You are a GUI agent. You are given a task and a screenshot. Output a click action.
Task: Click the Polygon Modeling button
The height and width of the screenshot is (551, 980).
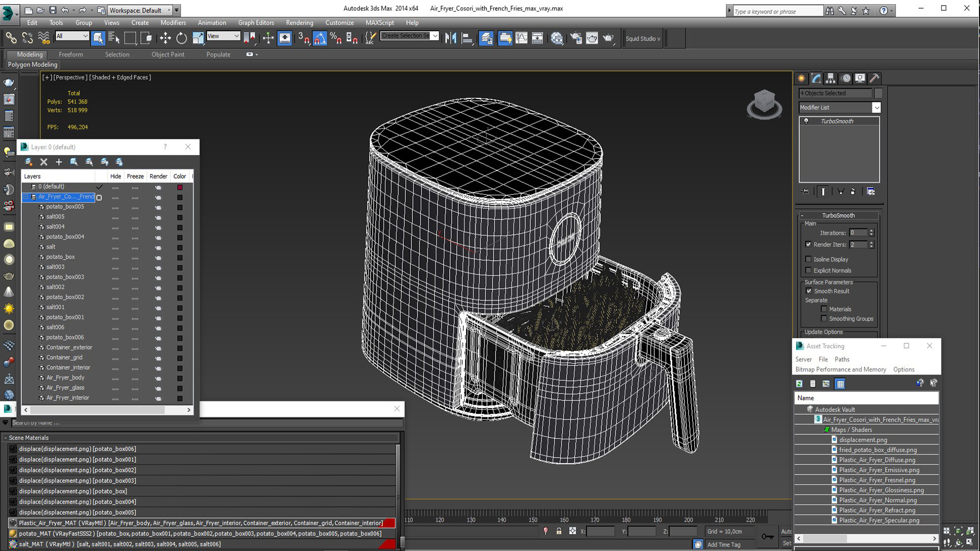tap(32, 64)
